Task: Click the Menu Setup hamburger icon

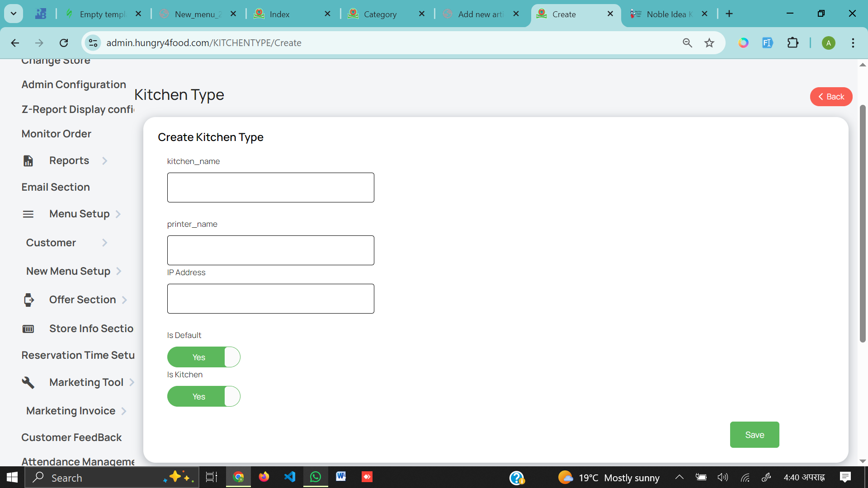Action: pyautogui.click(x=28, y=214)
